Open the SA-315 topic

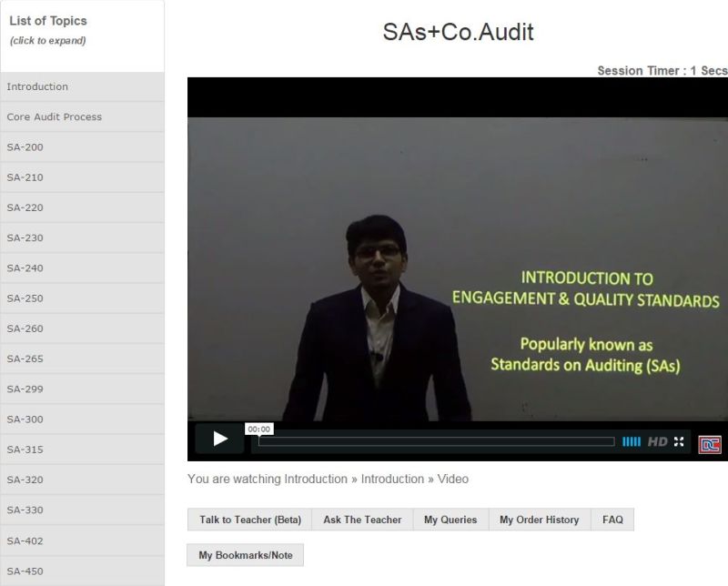[82, 450]
